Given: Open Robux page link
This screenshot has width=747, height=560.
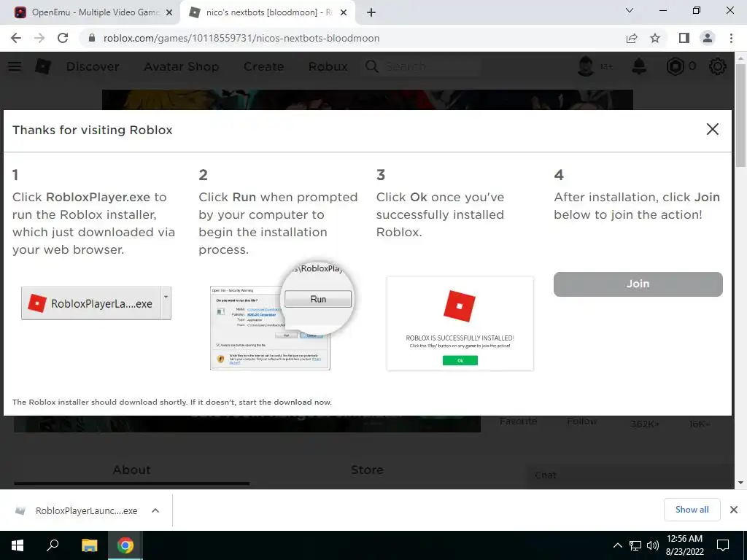Looking at the screenshot, I should 328,66.
